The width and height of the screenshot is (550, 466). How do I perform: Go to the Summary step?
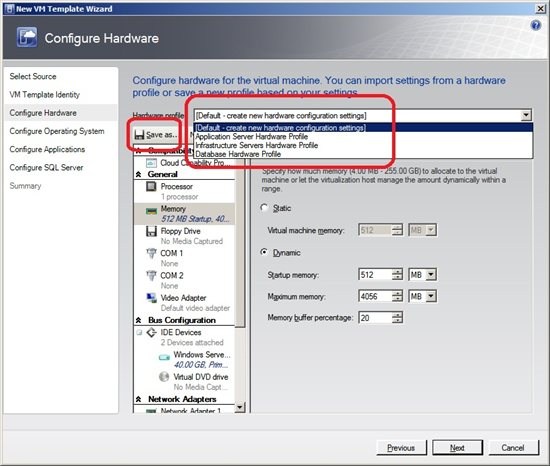coord(25,186)
